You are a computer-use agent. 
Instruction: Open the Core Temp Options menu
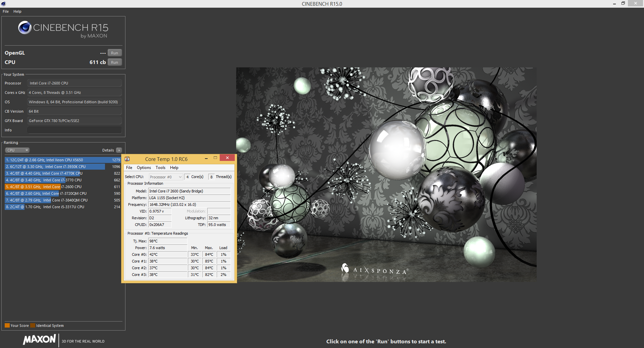144,168
